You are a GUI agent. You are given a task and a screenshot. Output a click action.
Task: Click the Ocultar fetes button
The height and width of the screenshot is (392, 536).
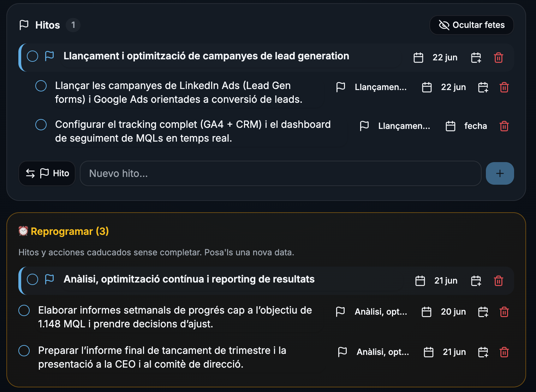471,25
